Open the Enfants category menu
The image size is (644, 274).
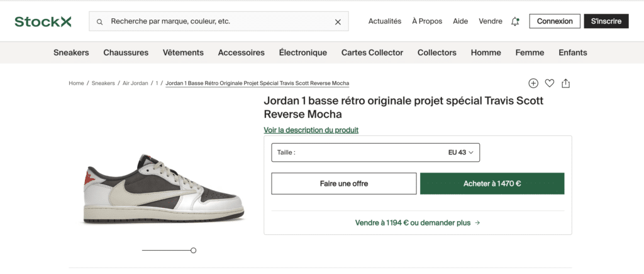573,53
